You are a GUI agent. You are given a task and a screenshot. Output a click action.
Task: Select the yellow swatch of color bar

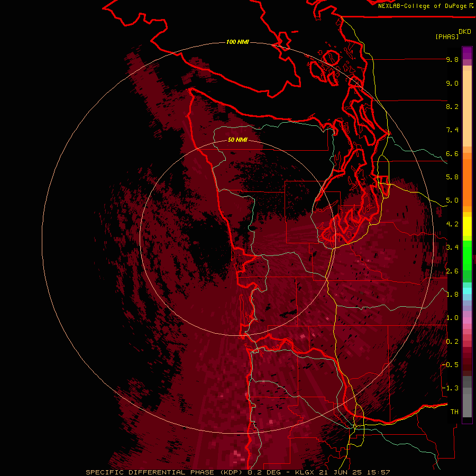(x=467, y=226)
